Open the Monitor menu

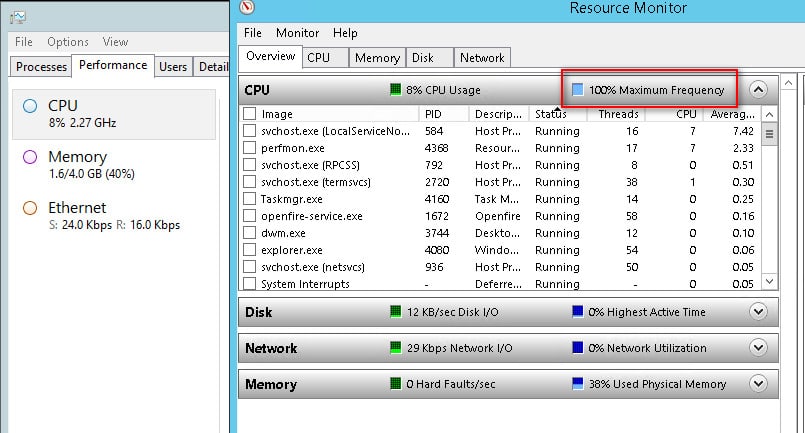(297, 33)
